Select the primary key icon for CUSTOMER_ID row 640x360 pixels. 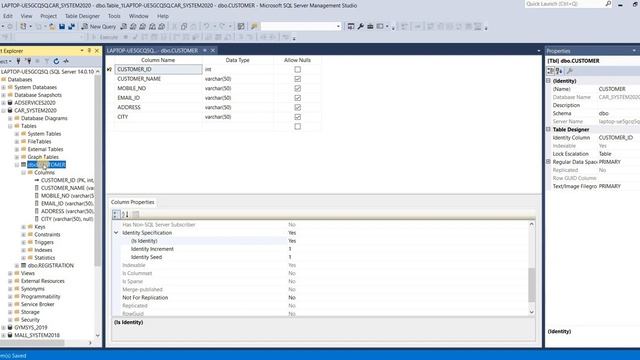coord(109,69)
